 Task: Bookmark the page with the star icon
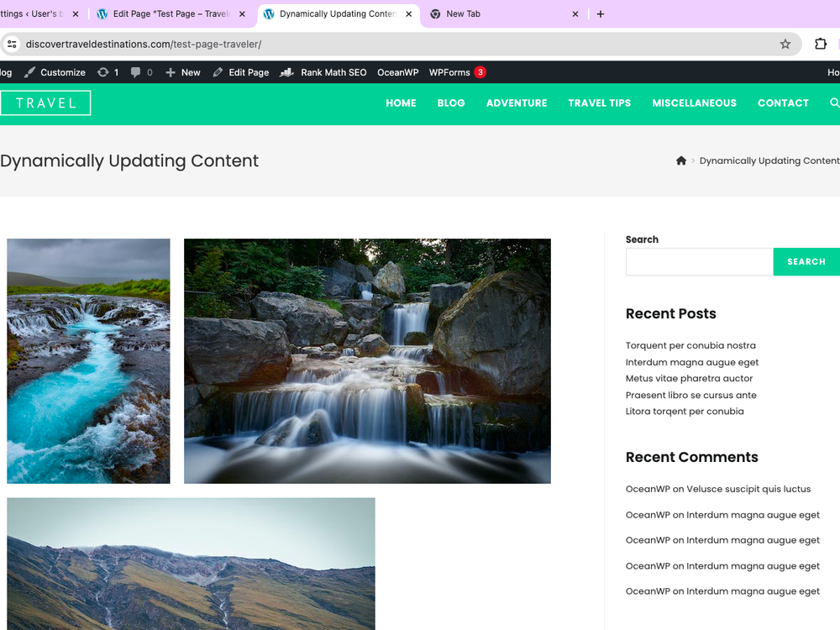pyautogui.click(x=785, y=44)
